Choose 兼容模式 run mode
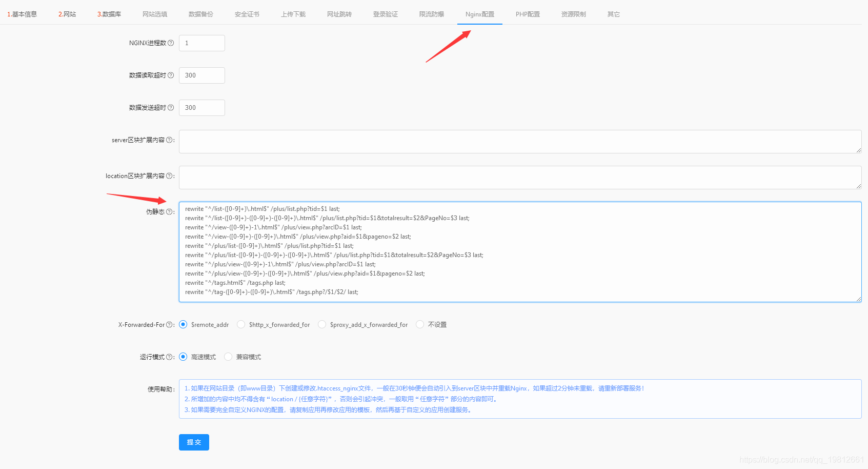 (x=228, y=357)
